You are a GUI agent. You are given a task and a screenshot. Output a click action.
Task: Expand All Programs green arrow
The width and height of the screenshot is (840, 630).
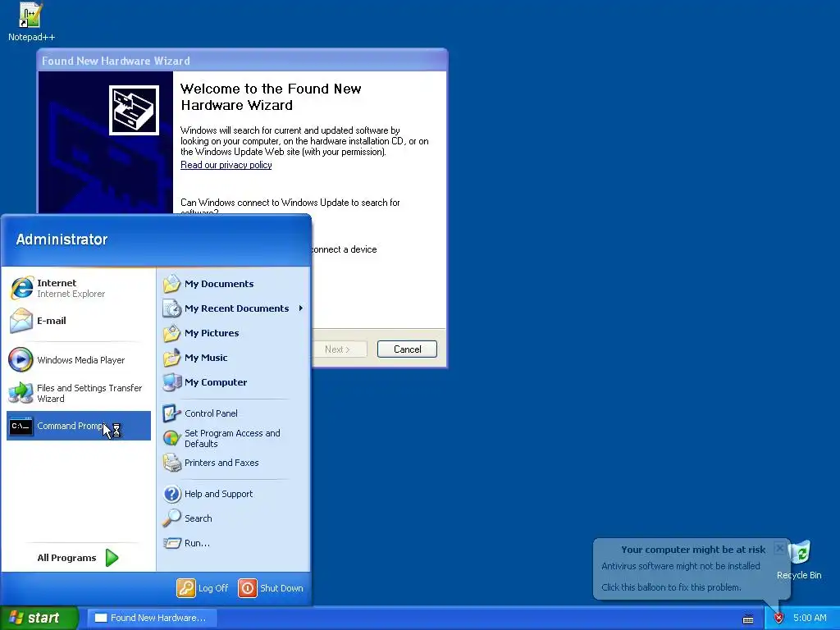pyautogui.click(x=112, y=558)
